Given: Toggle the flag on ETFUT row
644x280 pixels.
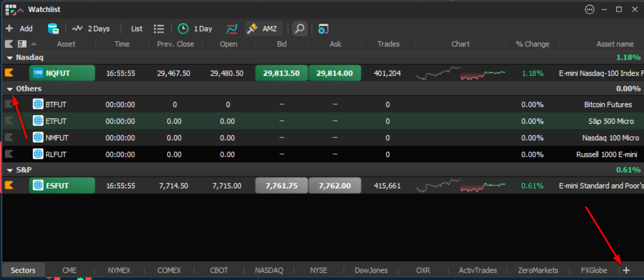Looking at the screenshot, I should [9, 121].
